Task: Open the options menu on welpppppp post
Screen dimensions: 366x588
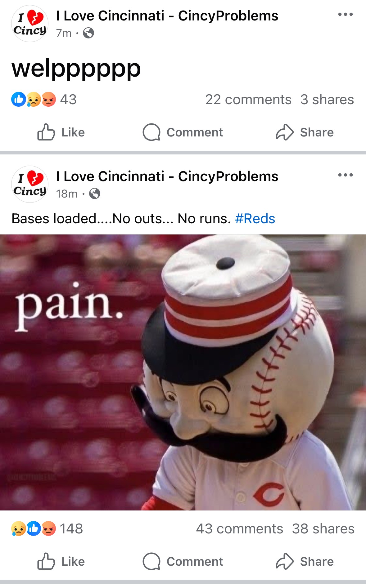Action: tap(345, 15)
